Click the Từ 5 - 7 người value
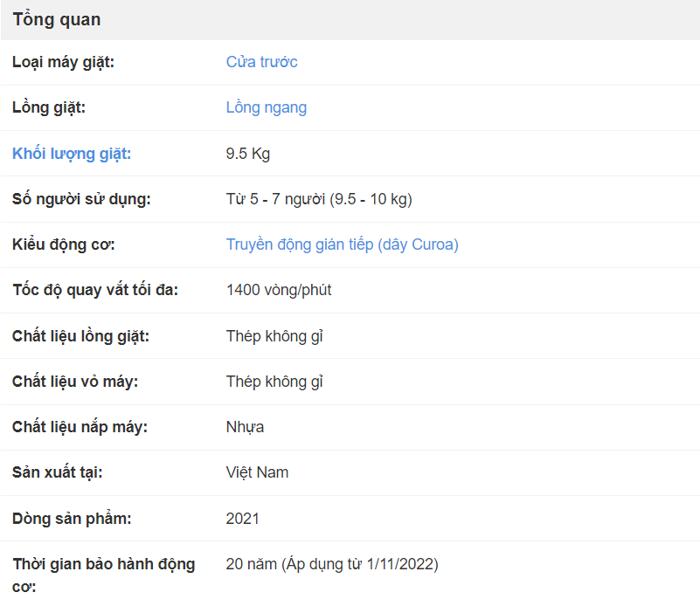 click(x=319, y=199)
